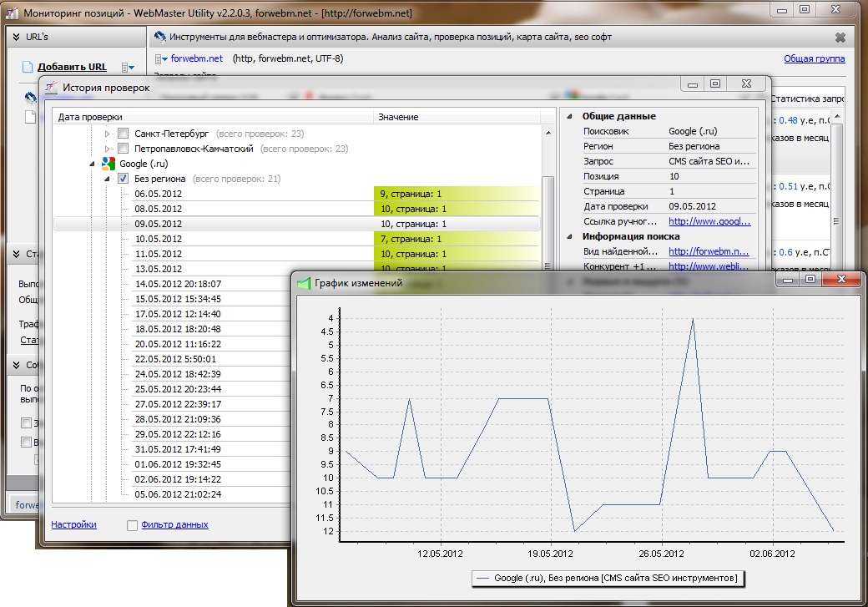Check the Петропавловск-Камчатский checkbox
Image resolution: width=868 pixels, height=607 pixels.
(x=123, y=149)
